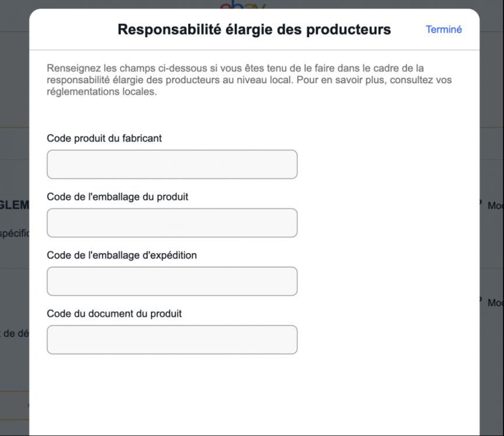The image size is (504, 436).
Task: Click the lower pencil icon beside 'Mod'
Action: tap(482, 300)
